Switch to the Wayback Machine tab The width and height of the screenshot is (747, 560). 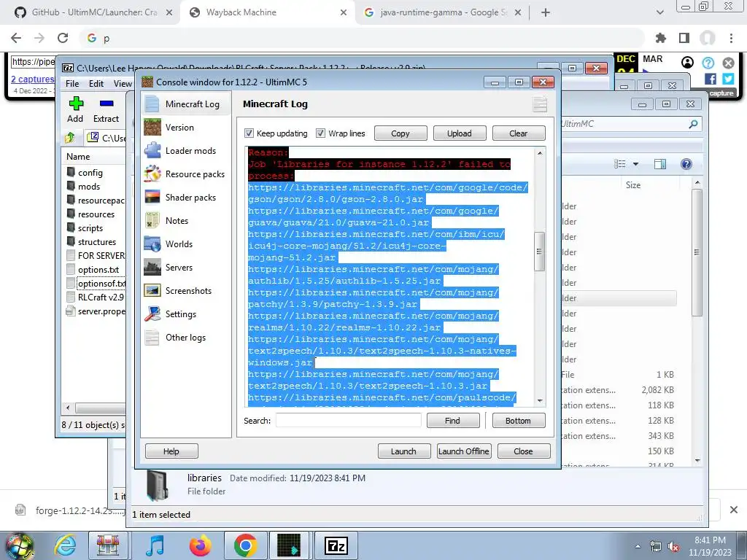pyautogui.click(x=267, y=12)
